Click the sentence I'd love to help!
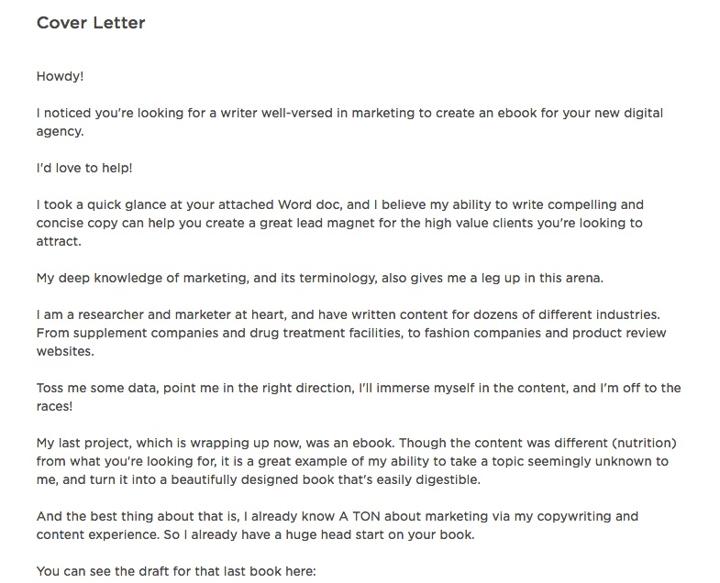 pos(84,168)
